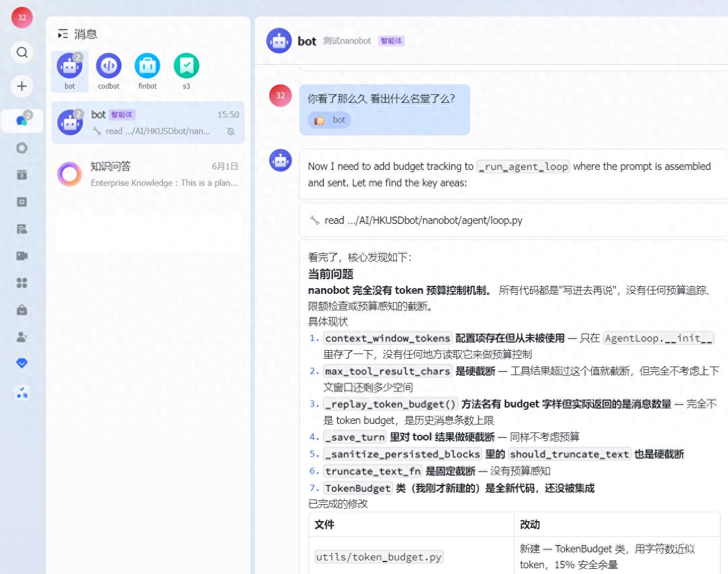Open the swirl ring icon in sidebar
Screen dimensions: 728x574
[x=22, y=148]
